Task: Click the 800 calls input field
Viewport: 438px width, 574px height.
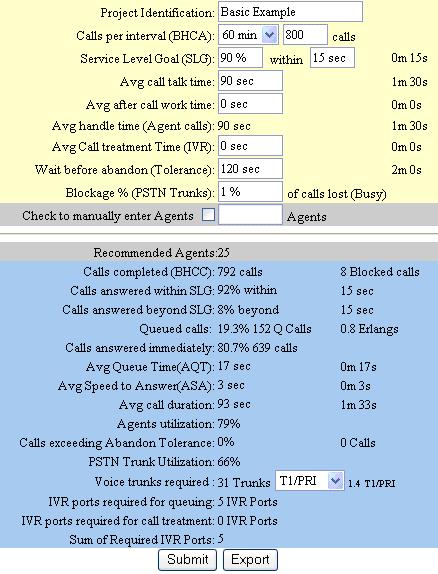Action: [x=305, y=35]
